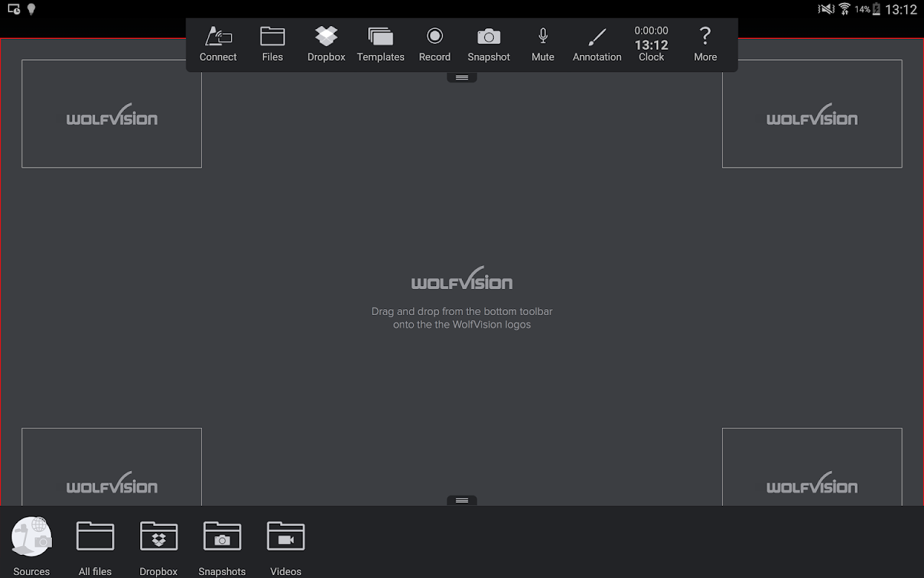Collapse the bottom toolbar using its handle
This screenshot has height=578, width=924.
tap(462, 500)
